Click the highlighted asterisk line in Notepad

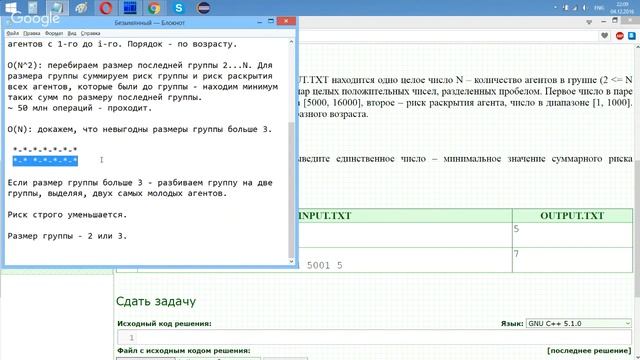[45, 160]
